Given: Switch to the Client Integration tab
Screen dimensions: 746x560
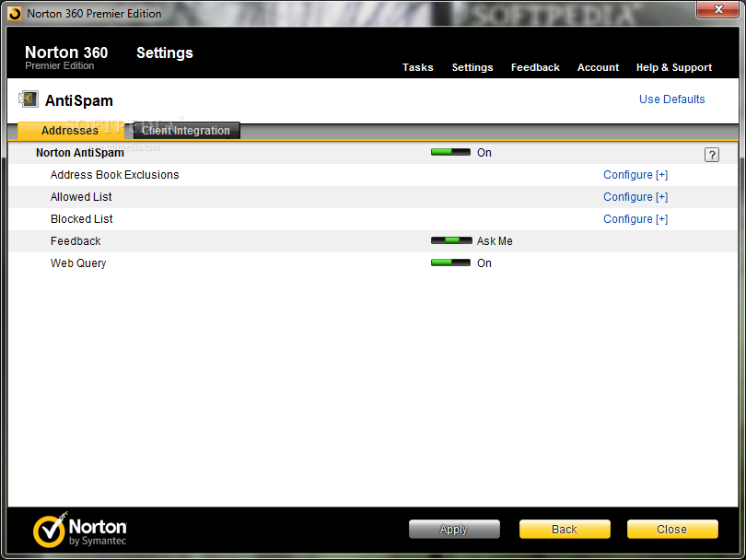Looking at the screenshot, I should 186,131.
